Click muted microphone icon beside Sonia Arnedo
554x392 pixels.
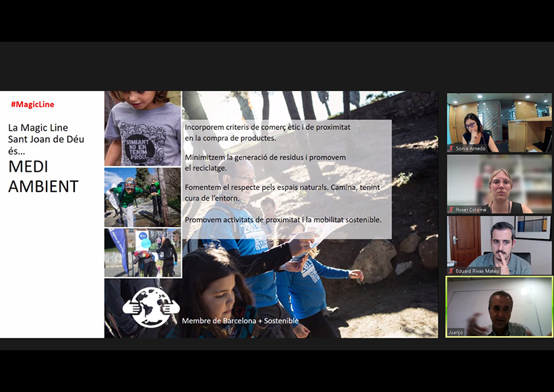451,148
